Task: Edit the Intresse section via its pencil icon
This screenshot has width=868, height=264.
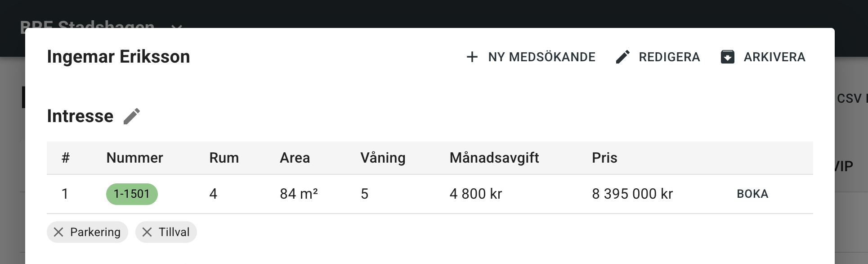Action: pyautogui.click(x=131, y=116)
